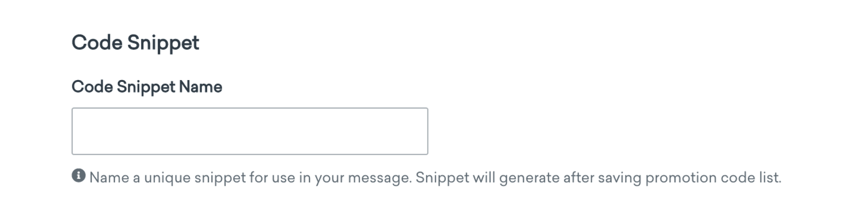868x218 pixels.
Task: Place cursor in the Code Snippet Name box
Action: coord(250,131)
